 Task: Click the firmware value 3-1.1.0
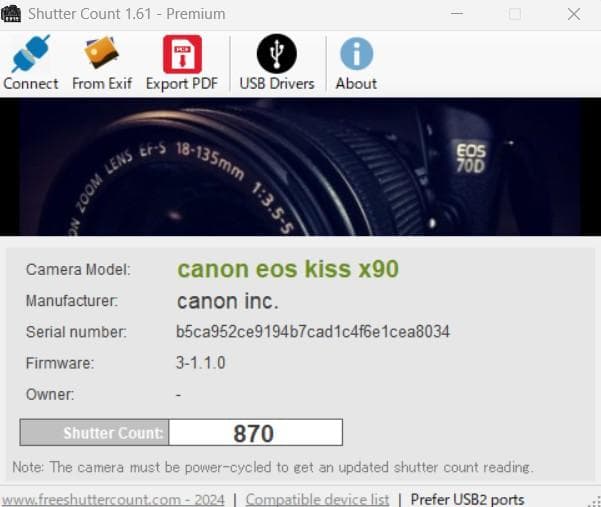[x=200, y=363]
